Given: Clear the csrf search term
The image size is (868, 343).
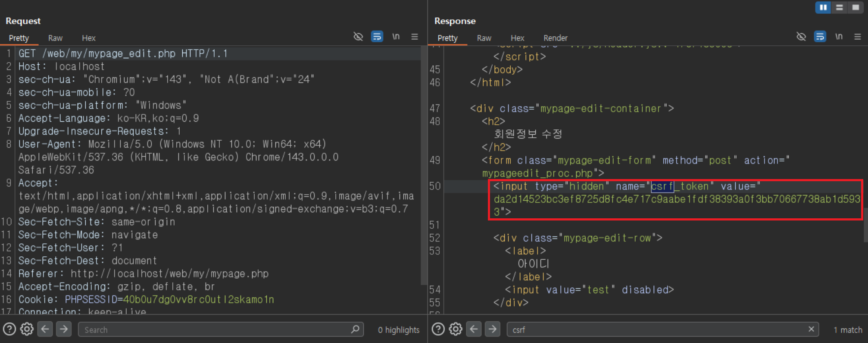Looking at the screenshot, I should click(x=811, y=329).
